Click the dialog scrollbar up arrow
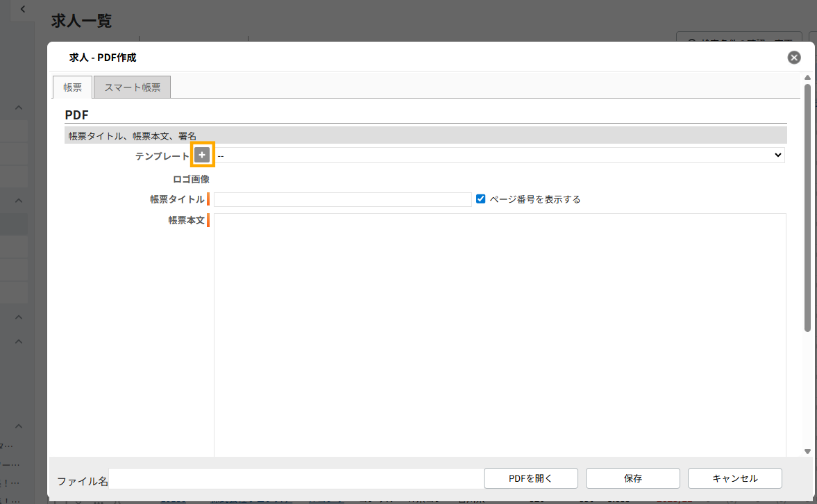The image size is (817, 504). [807, 78]
